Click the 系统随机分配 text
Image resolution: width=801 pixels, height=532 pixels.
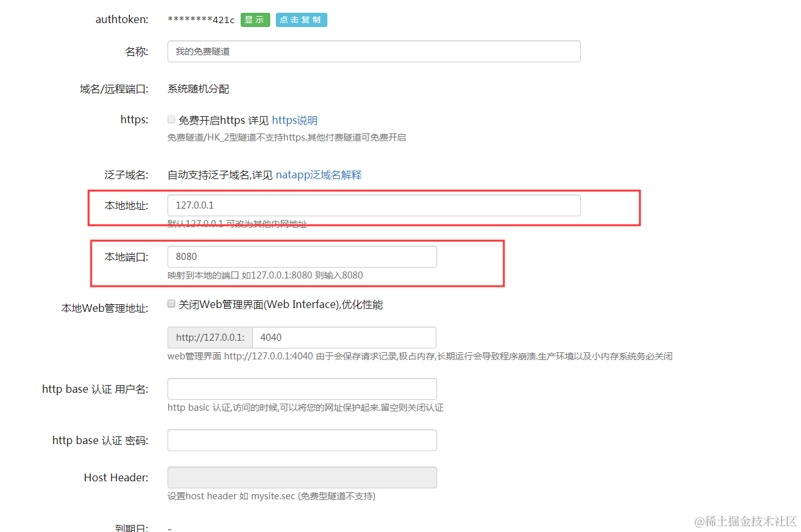coord(198,89)
